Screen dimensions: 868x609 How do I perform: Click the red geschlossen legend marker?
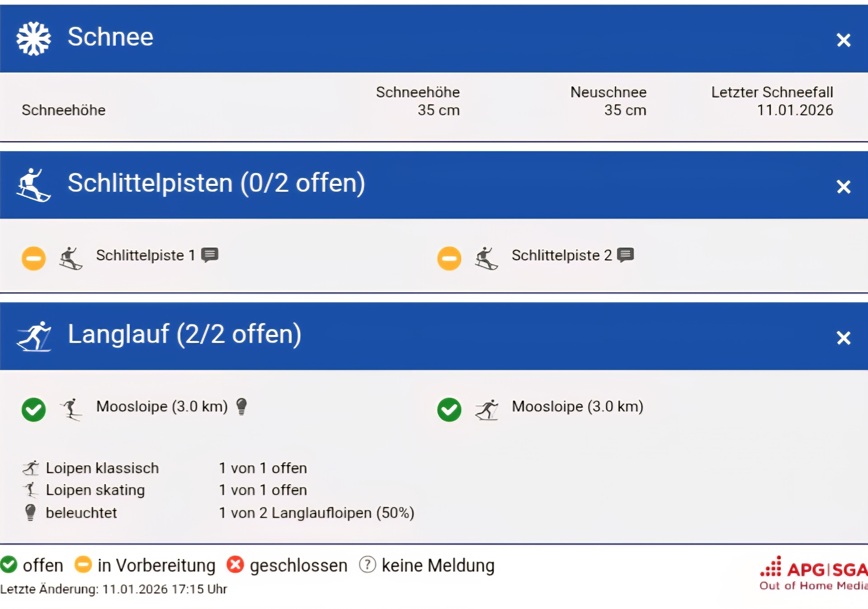click(x=235, y=565)
